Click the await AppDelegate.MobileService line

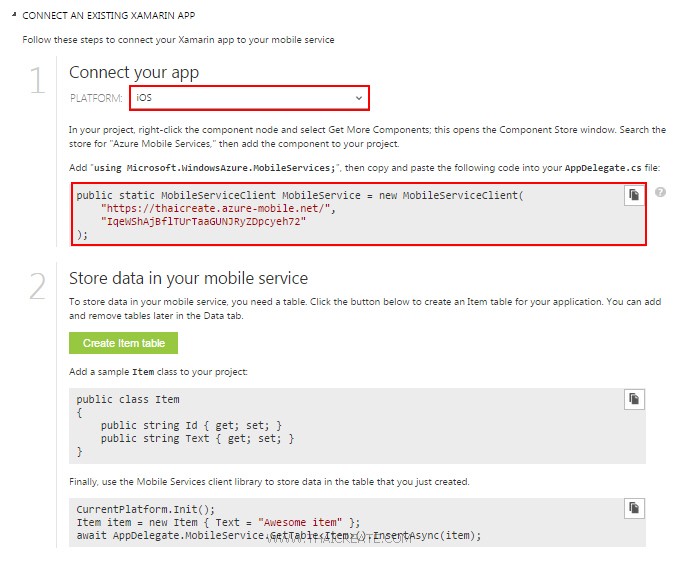[x=279, y=535]
